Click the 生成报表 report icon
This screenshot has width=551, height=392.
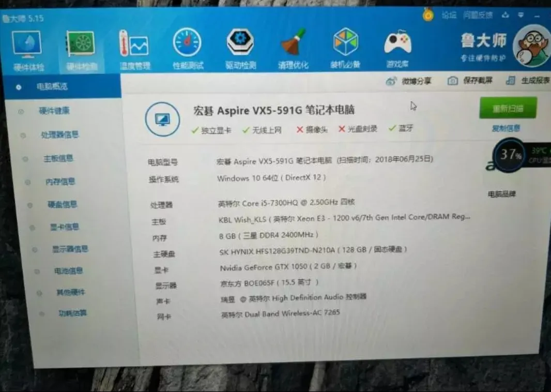click(511, 81)
